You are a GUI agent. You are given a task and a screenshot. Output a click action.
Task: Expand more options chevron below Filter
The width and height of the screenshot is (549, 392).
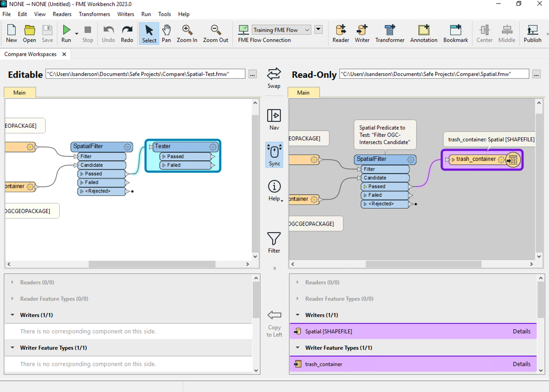click(x=274, y=268)
